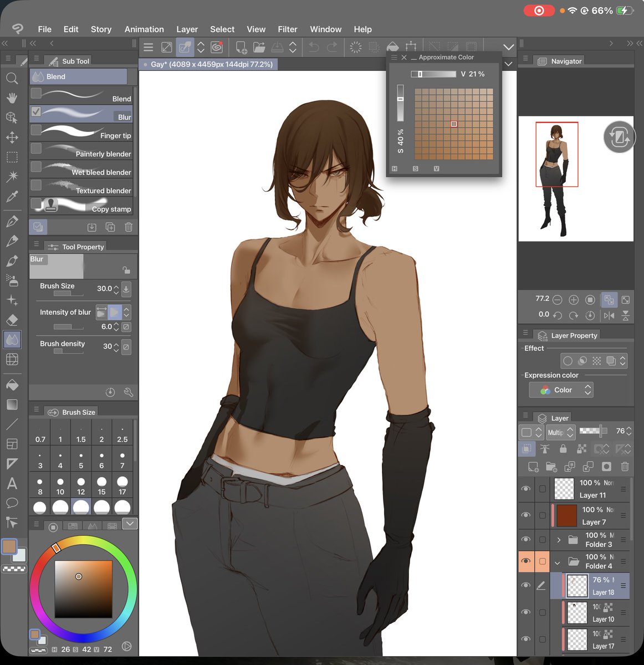This screenshot has height=665, width=644.
Task: Open the Expression color dropdown
Action: (x=561, y=390)
